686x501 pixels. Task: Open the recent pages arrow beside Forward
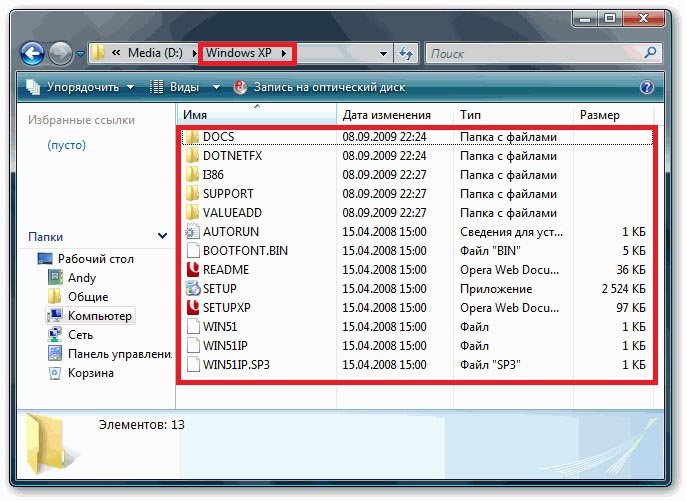point(80,54)
